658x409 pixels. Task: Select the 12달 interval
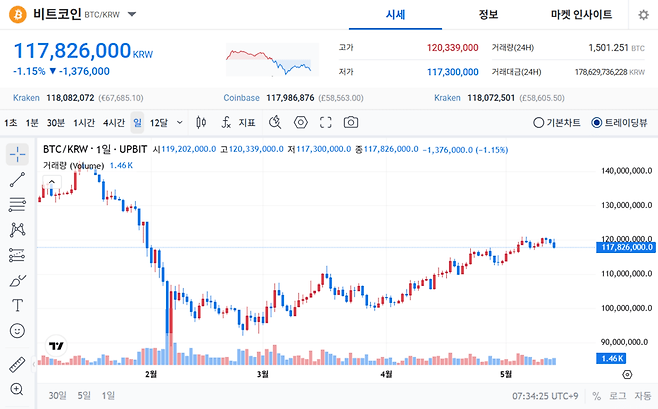tap(159, 122)
